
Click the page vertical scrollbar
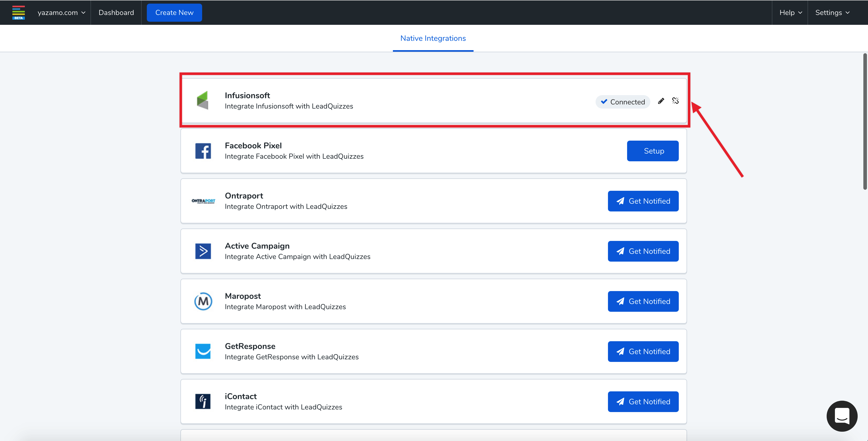click(865, 121)
